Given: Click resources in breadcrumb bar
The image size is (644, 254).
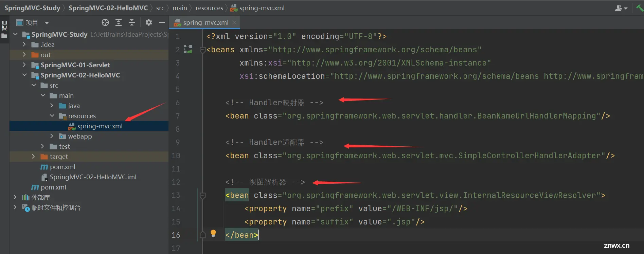Looking at the screenshot, I should pyautogui.click(x=209, y=8).
